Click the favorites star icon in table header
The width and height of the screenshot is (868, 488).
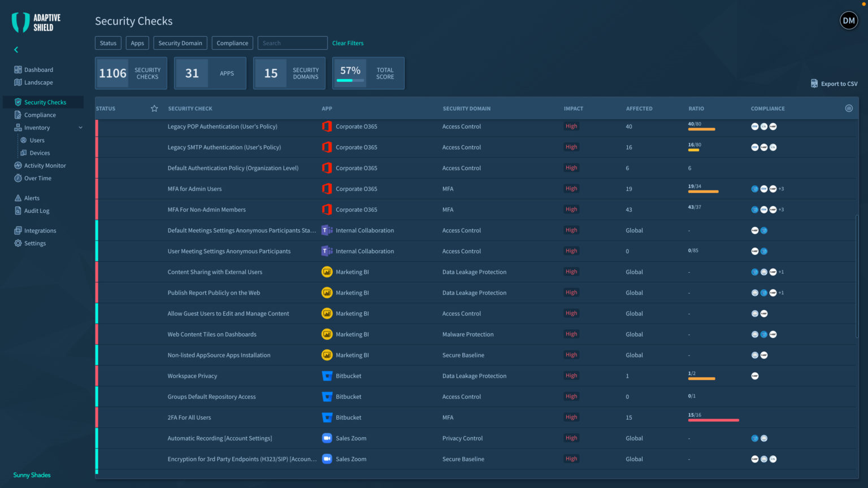tap(154, 108)
